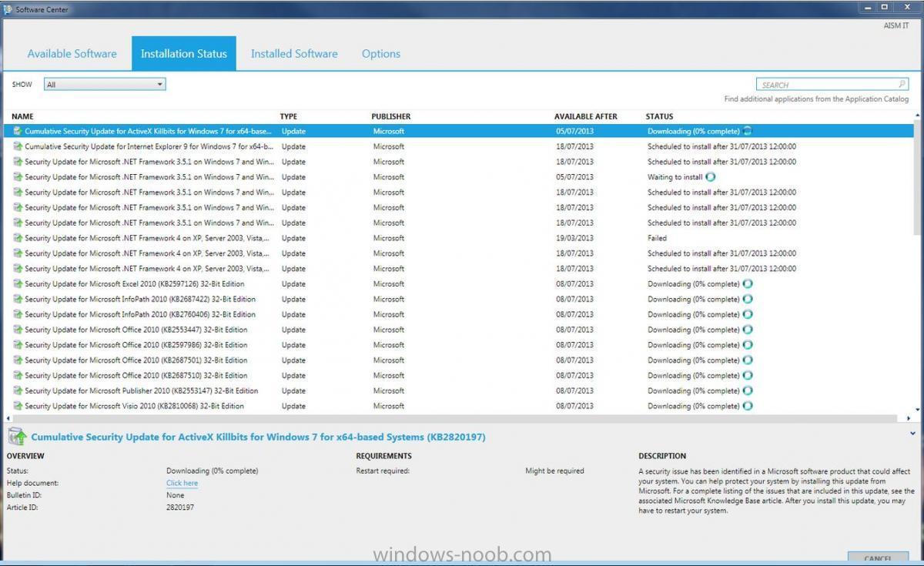Click the 'AISM IT' organization label

tap(896, 25)
